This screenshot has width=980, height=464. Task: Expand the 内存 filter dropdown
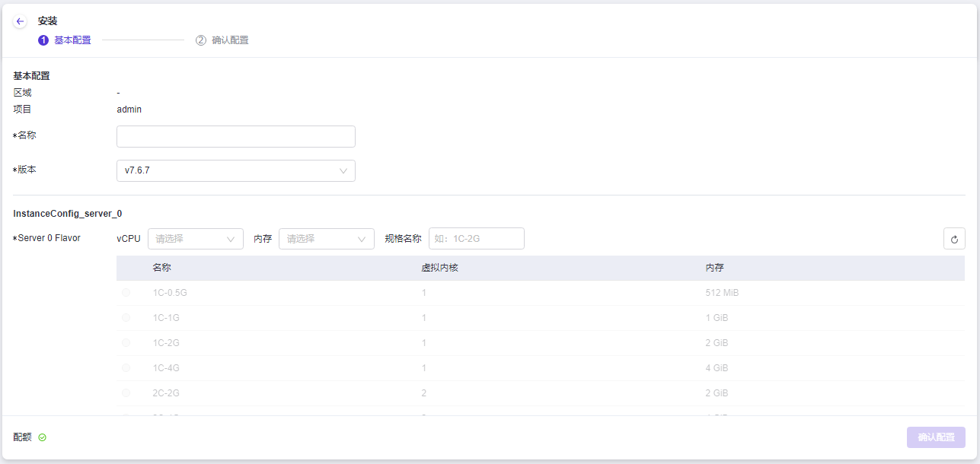327,239
